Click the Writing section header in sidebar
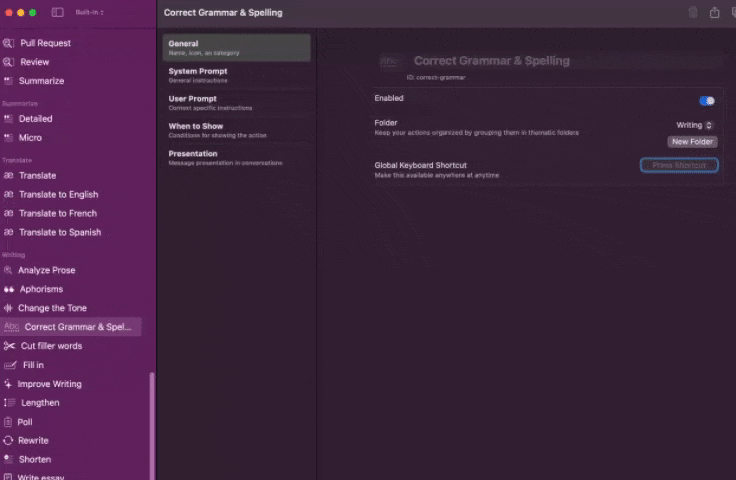Image resolution: width=736 pixels, height=480 pixels. [x=13, y=255]
